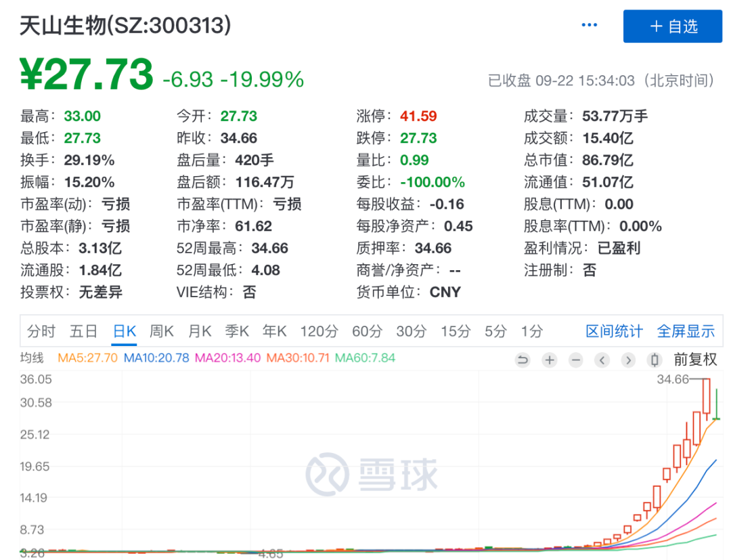The width and height of the screenshot is (731, 560).
Task: Switch to the 五日 chart tab
Action: (x=83, y=332)
